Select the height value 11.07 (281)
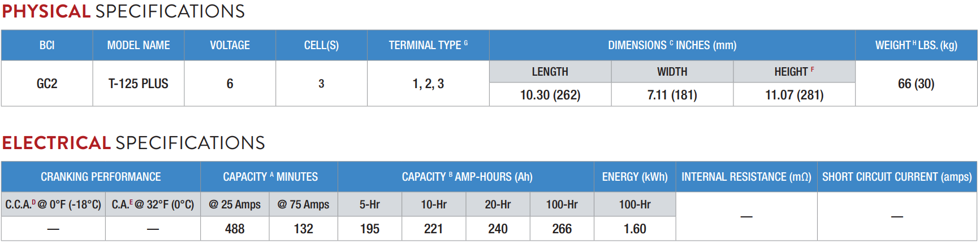 point(795,95)
